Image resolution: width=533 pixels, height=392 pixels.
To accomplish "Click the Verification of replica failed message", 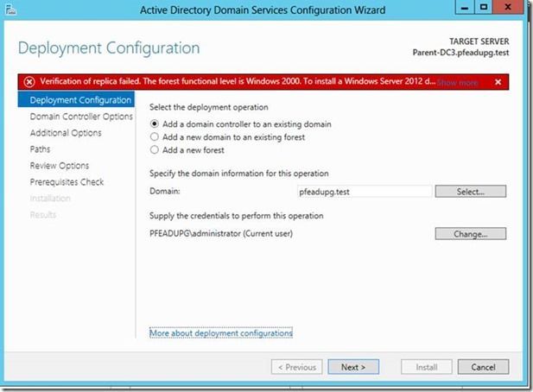I will pyautogui.click(x=238, y=81).
